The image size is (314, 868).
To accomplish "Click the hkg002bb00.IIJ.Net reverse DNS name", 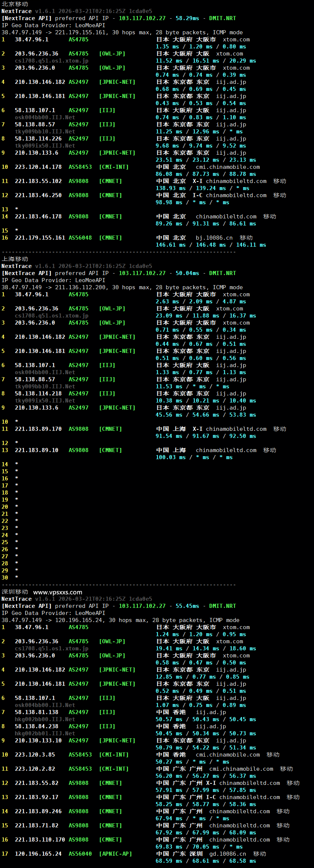I will [45, 719].
